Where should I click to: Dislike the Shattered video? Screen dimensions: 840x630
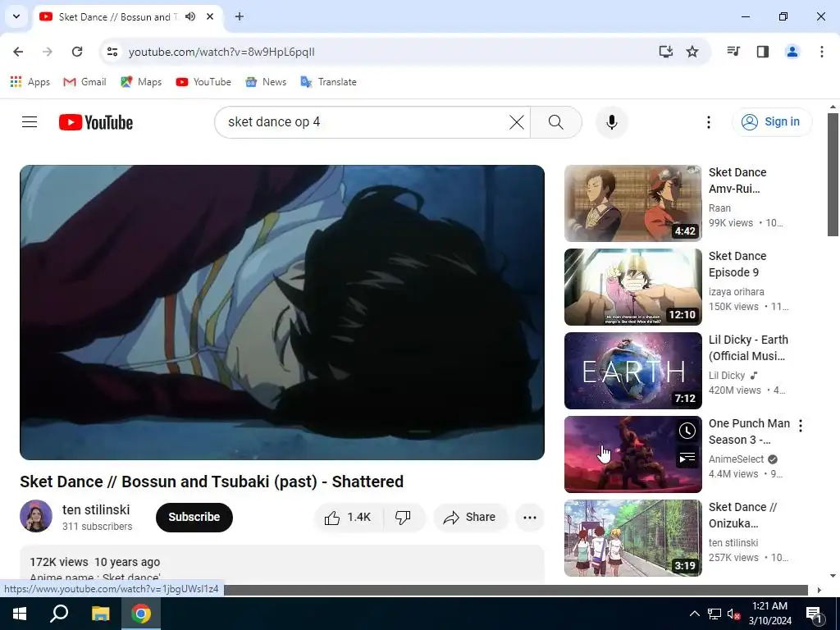(x=403, y=517)
